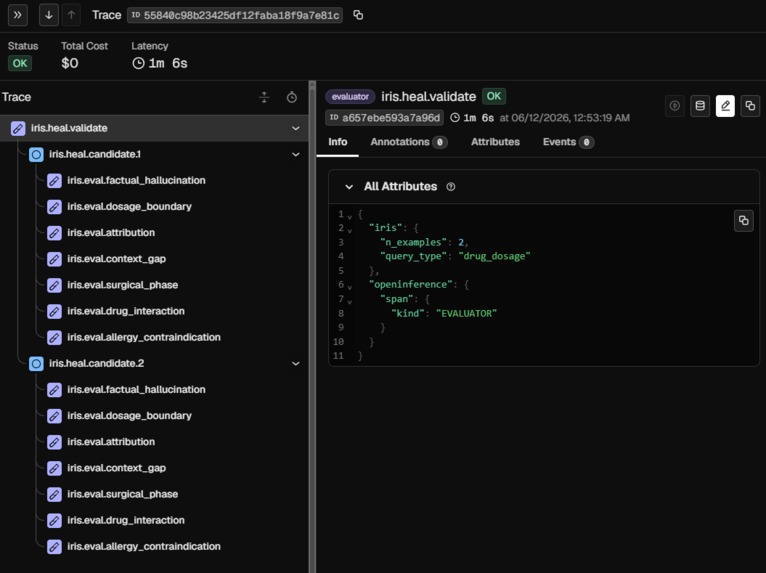Fold the JSON root object on line 1
The image size is (766, 573).
tap(350, 216)
